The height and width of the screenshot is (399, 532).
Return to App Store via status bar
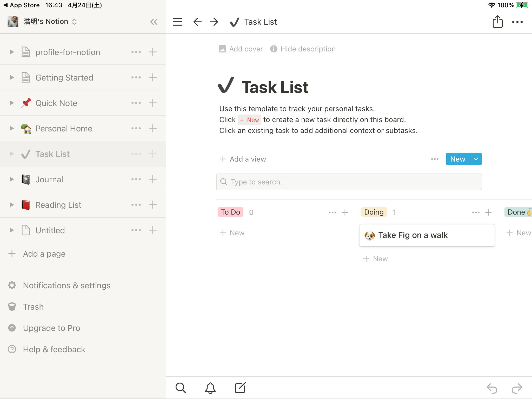pos(21,5)
